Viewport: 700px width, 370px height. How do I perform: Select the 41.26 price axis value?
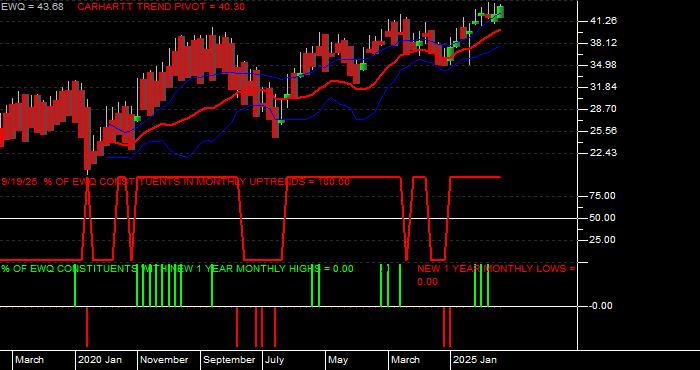pyautogui.click(x=603, y=21)
